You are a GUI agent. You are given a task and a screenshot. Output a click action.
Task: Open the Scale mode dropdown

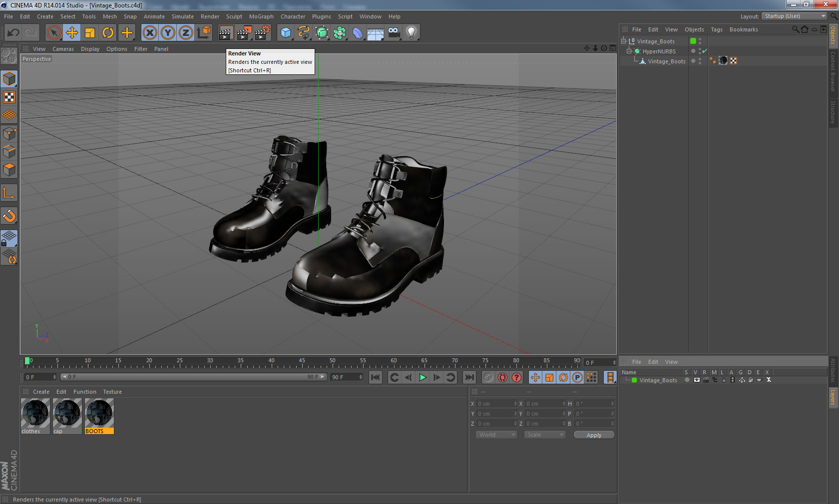(545, 435)
